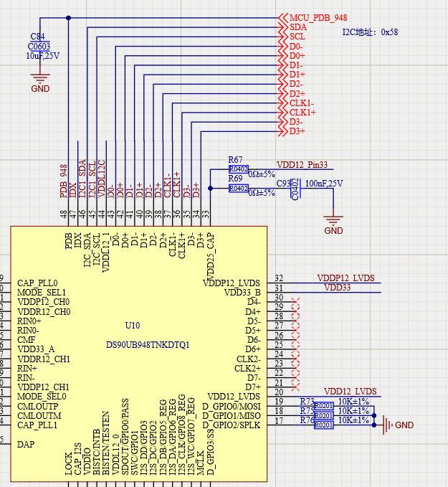Screen dimensions: 448x487
Task: Select the SDA port connector
Action: click(283, 27)
